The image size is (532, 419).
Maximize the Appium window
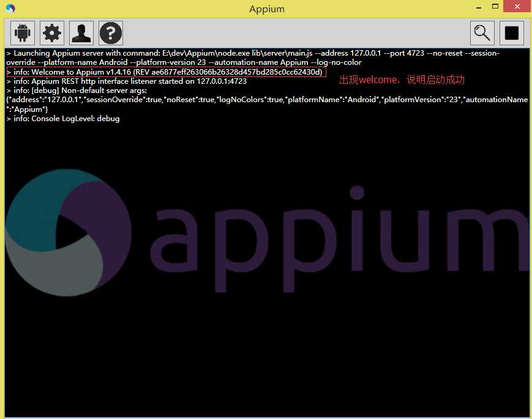[495, 7]
